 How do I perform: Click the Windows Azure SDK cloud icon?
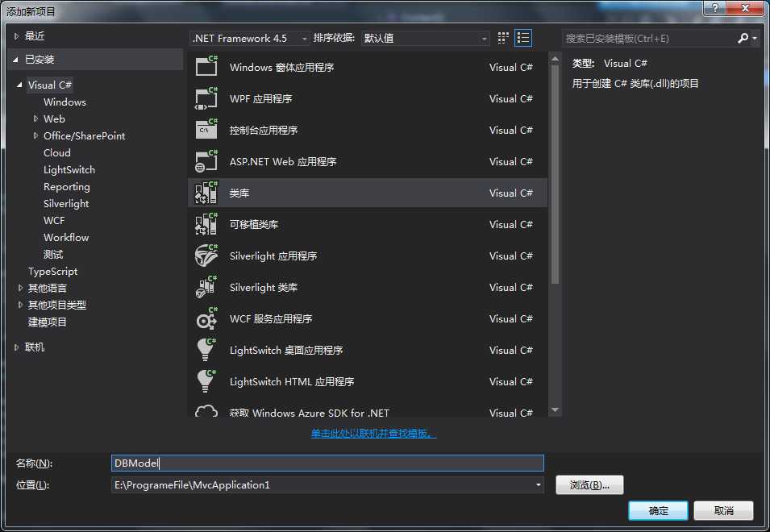click(x=206, y=412)
